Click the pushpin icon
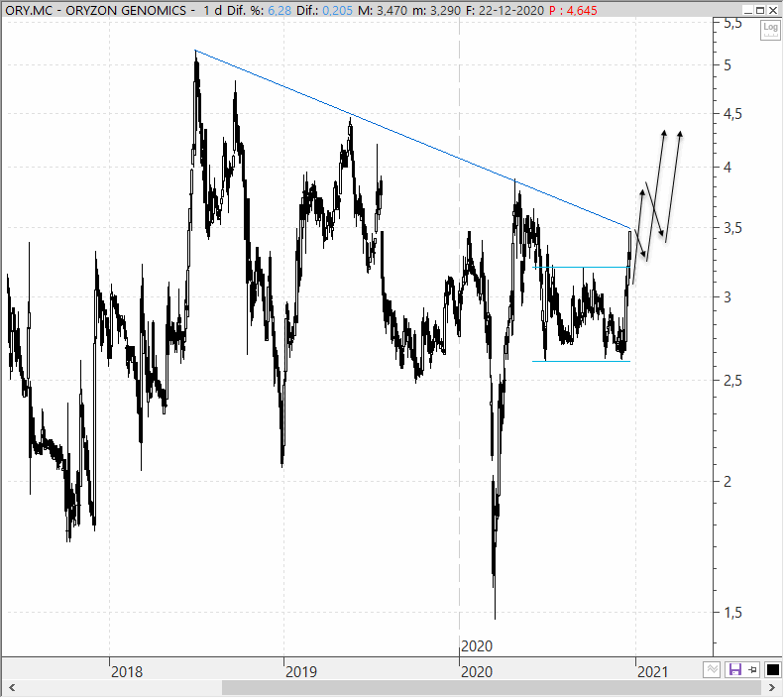 tap(752, 669)
